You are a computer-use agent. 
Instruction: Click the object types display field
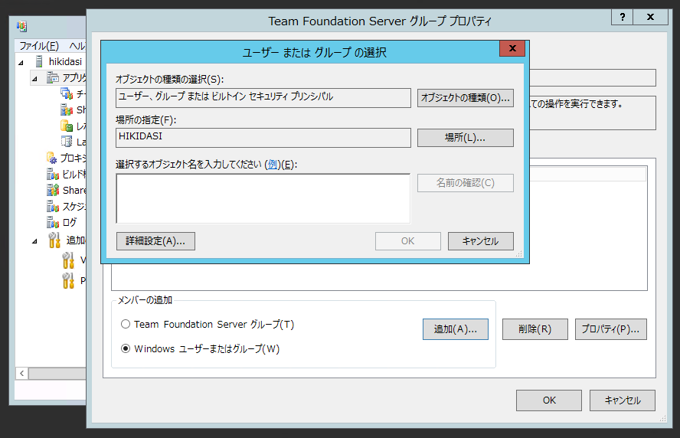[263, 98]
